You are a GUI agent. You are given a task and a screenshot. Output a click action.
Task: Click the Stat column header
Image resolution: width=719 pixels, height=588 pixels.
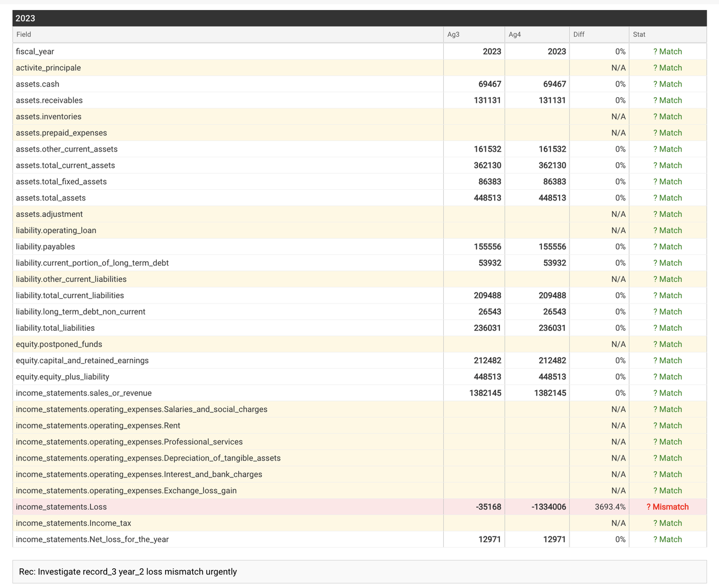point(639,34)
